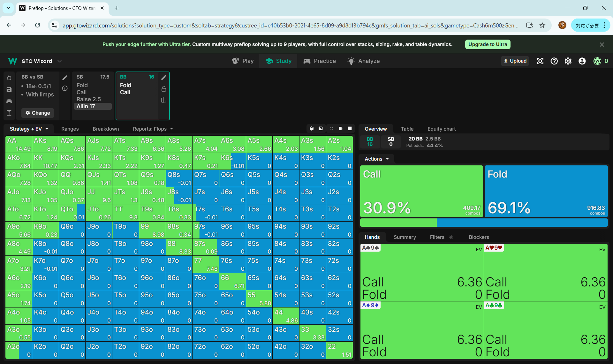Click the info icon beside BB vs SB

tap(65, 88)
